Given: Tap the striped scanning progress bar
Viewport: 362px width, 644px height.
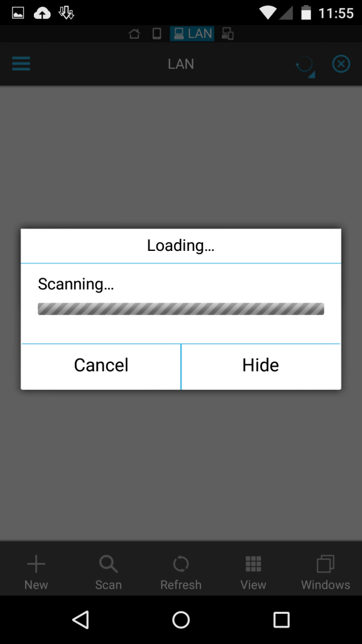Looking at the screenshot, I should pyautogui.click(x=181, y=309).
